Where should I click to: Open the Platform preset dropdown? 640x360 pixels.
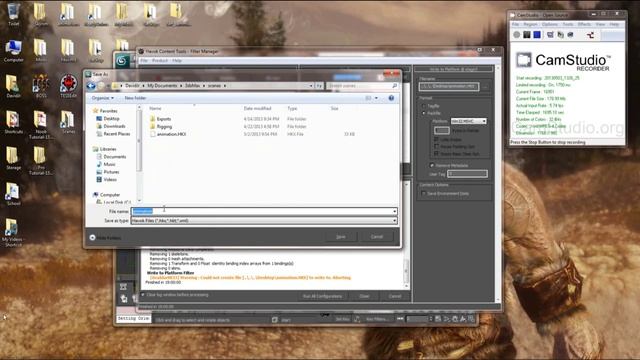click(469, 121)
